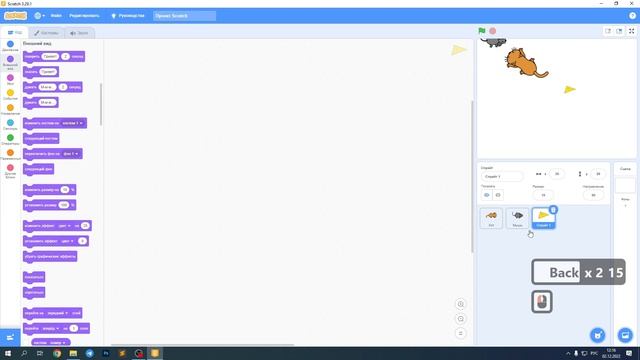Switch to large stage layout
The image size is (640, 360).
tap(619, 31)
